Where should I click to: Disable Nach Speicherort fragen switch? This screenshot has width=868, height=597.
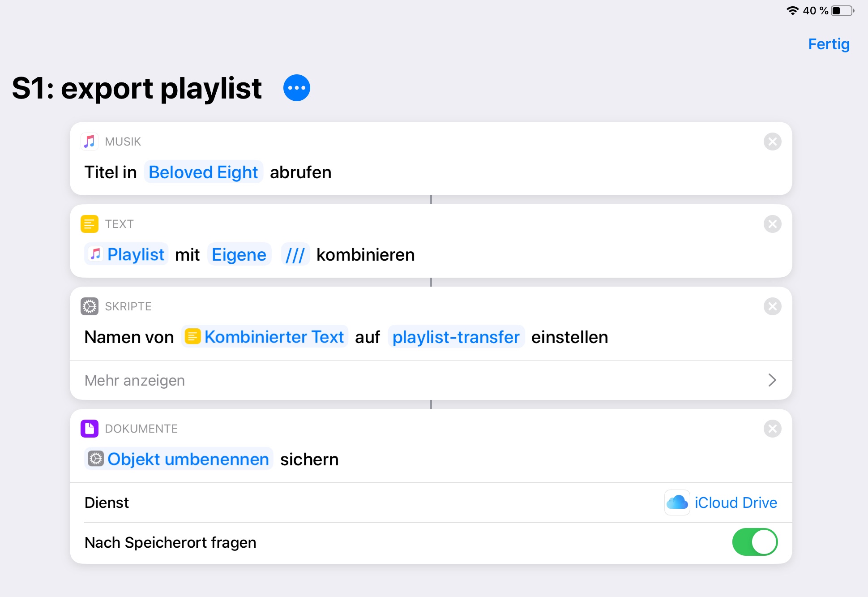pos(755,542)
